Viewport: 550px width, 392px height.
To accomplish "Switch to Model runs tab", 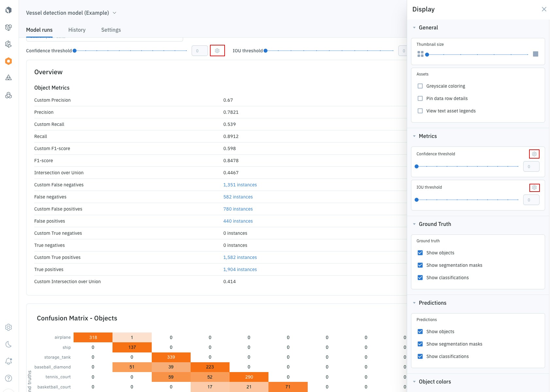I will (x=39, y=30).
